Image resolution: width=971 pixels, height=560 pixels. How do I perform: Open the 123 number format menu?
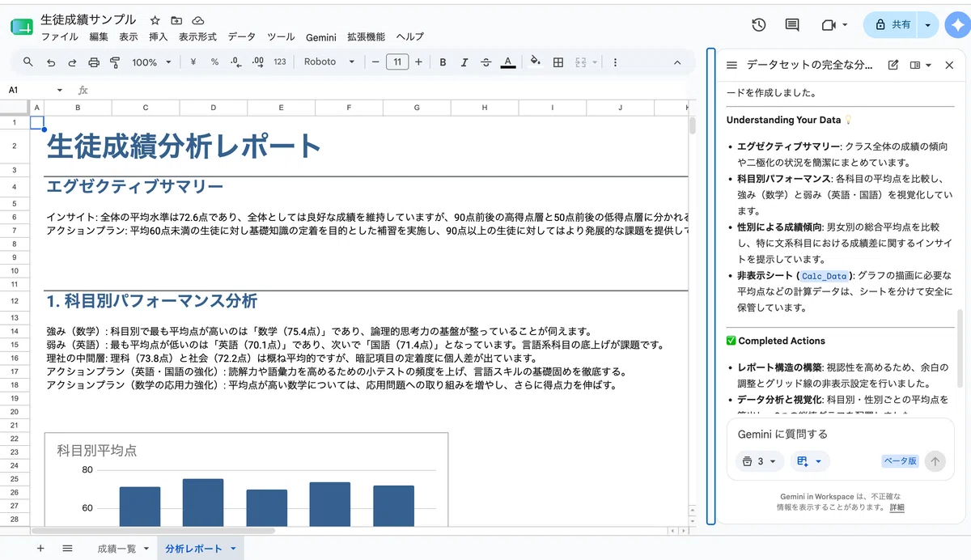(280, 62)
